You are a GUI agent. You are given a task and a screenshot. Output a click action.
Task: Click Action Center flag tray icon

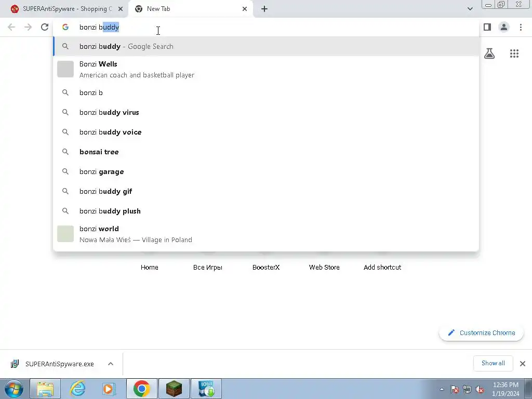[455, 390]
